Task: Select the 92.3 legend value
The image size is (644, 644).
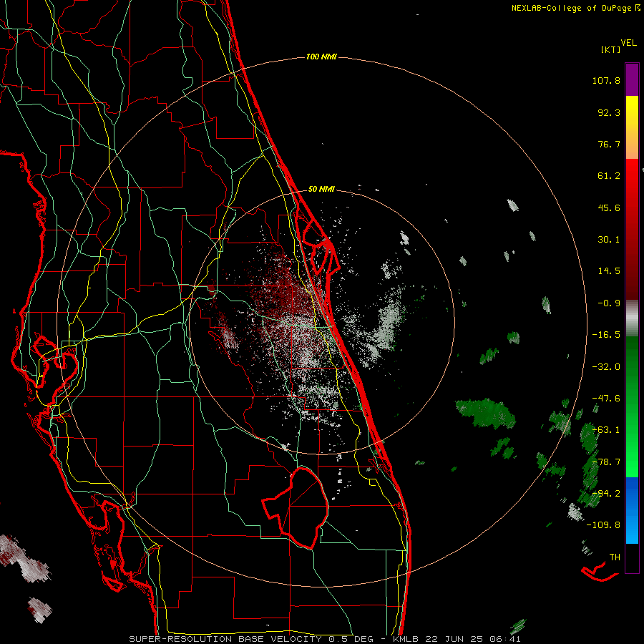Action: pos(609,112)
